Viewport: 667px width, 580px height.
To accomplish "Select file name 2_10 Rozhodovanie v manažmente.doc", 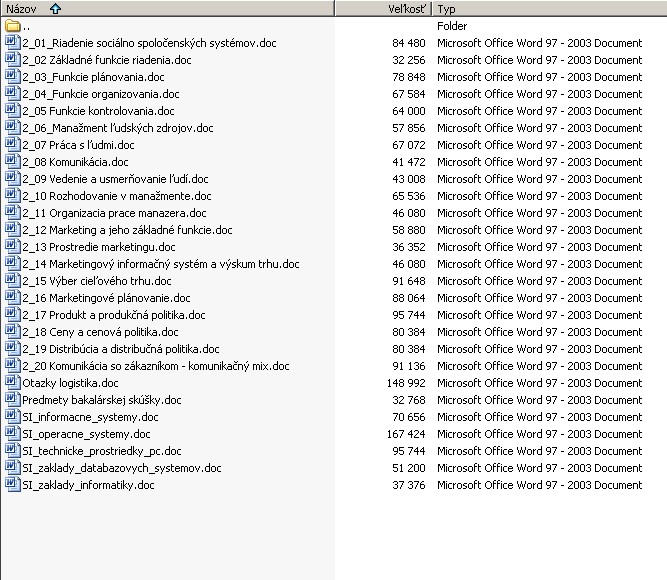I will tap(117, 196).
